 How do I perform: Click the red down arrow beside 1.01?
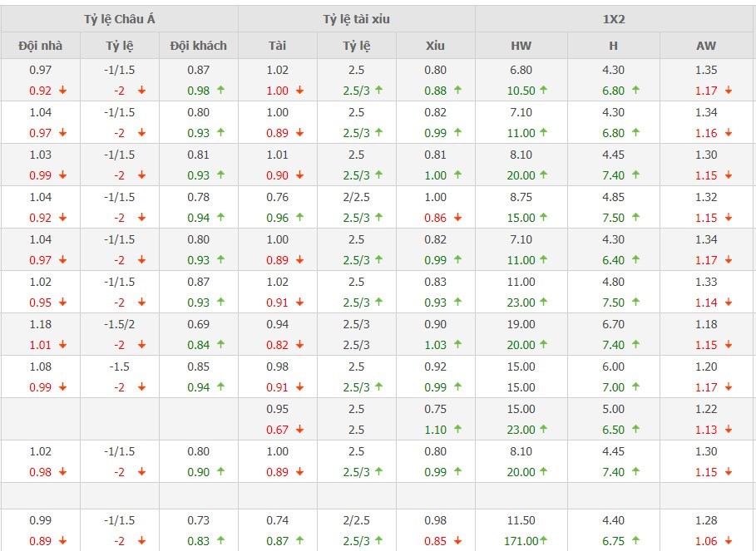[62, 345]
